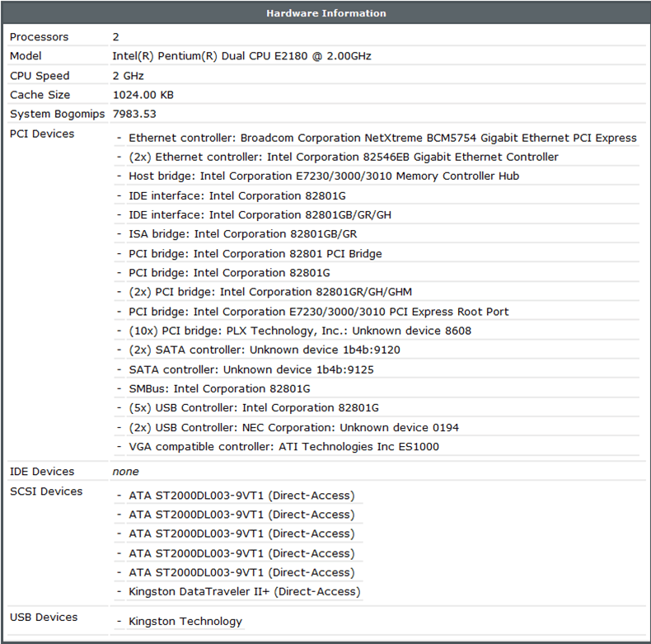
Task: Select the Kingston Technology USB device entry
Action: pos(185,621)
